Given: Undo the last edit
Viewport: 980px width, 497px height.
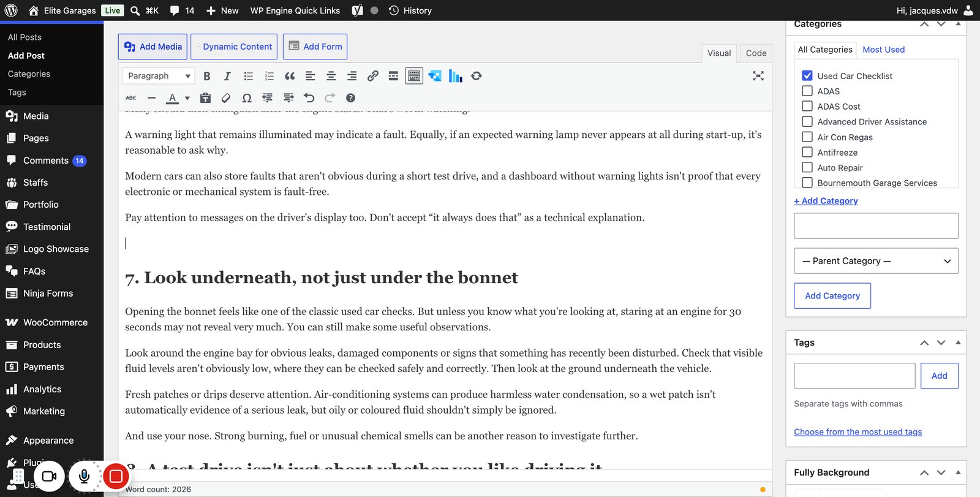Looking at the screenshot, I should pyautogui.click(x=309, y=98).
